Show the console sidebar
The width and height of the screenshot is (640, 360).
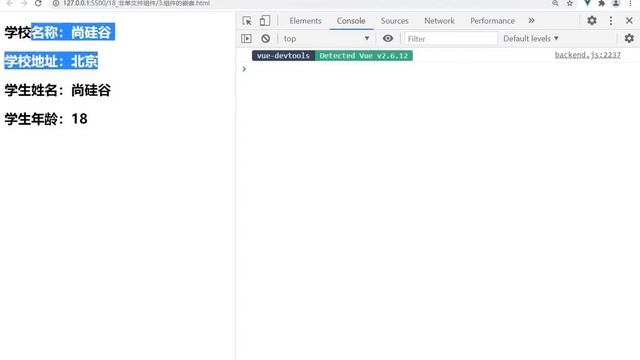click(x=247, y=39)
